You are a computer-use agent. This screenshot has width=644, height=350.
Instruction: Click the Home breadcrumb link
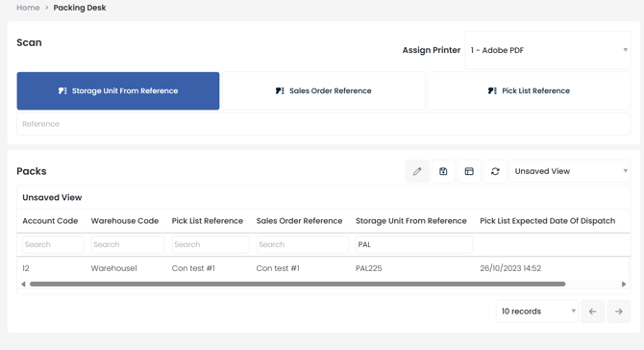(x=28, y=8)
